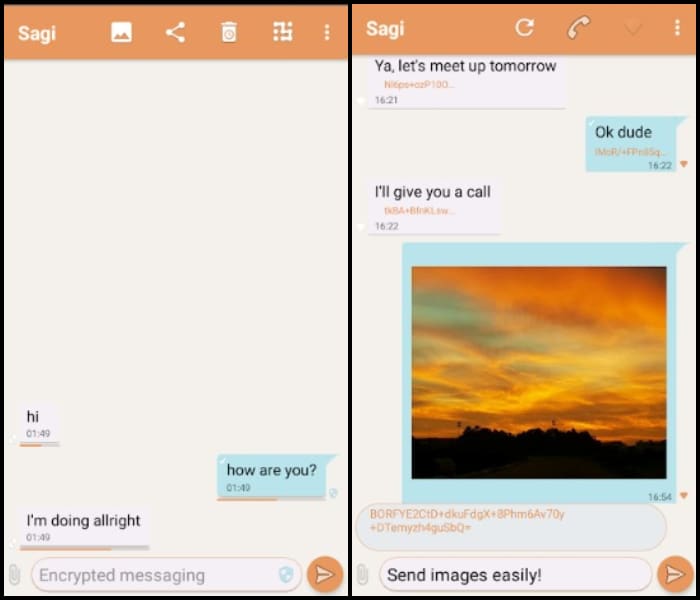Tap orange arrow beside image timestamp 16:54

coord(683,496)
